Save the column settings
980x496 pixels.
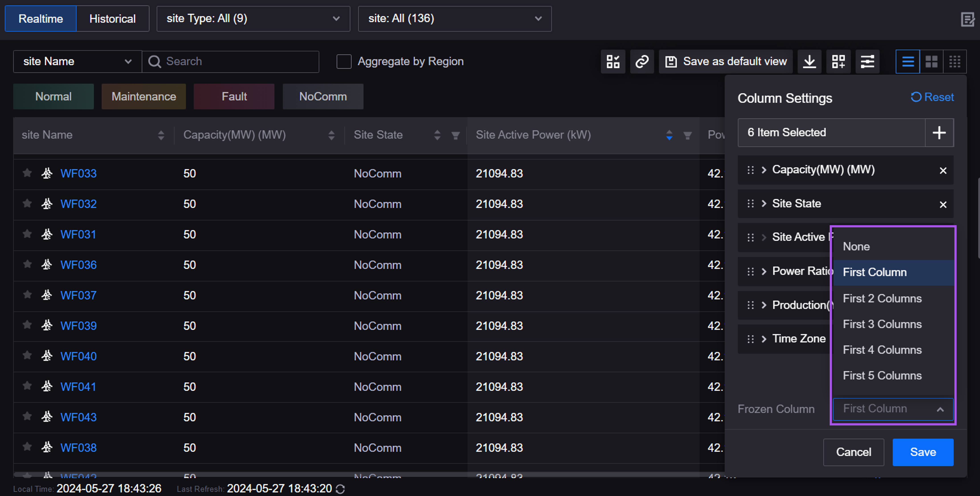pyautogui.click(x=923, y=452)
